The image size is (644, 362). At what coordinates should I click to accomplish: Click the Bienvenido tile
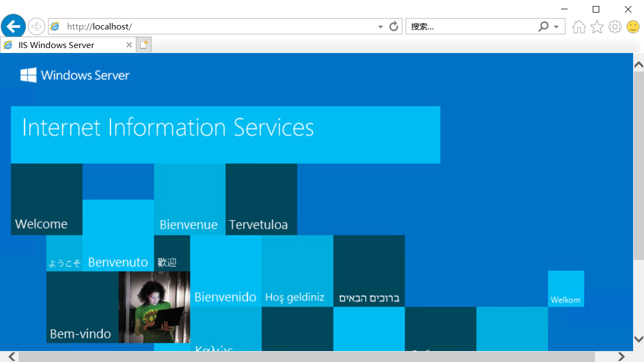226,271
